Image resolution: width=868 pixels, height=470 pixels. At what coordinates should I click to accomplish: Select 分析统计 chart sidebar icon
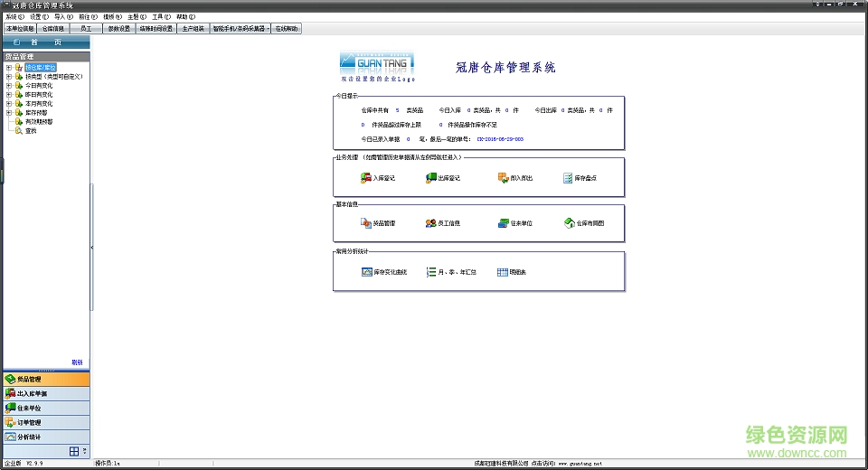10,437
